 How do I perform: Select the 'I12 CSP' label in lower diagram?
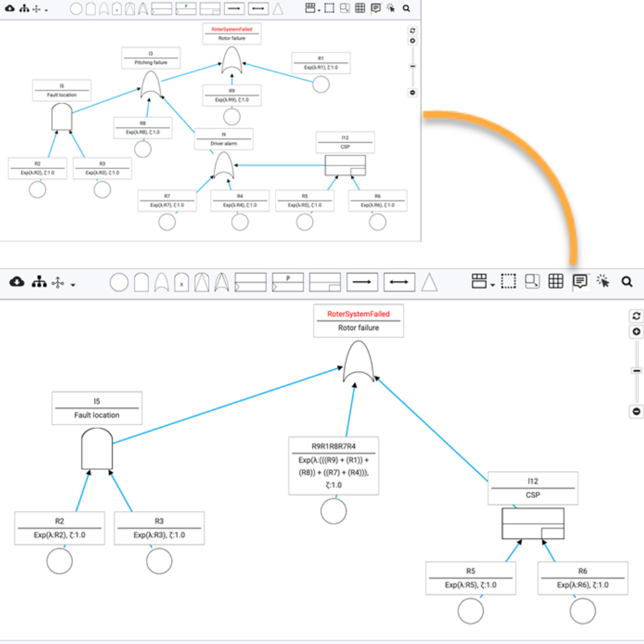tap(533, 488)
